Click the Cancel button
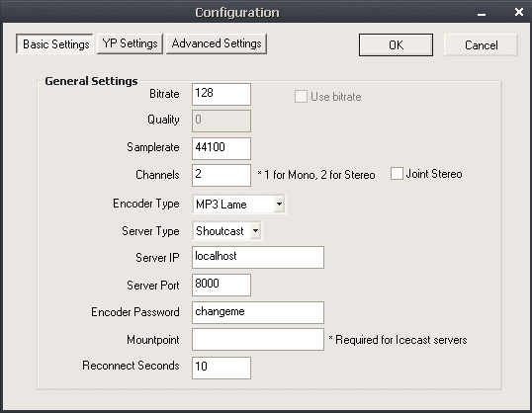This screenshot has height=413, width=532. click(x=481, y=44)
